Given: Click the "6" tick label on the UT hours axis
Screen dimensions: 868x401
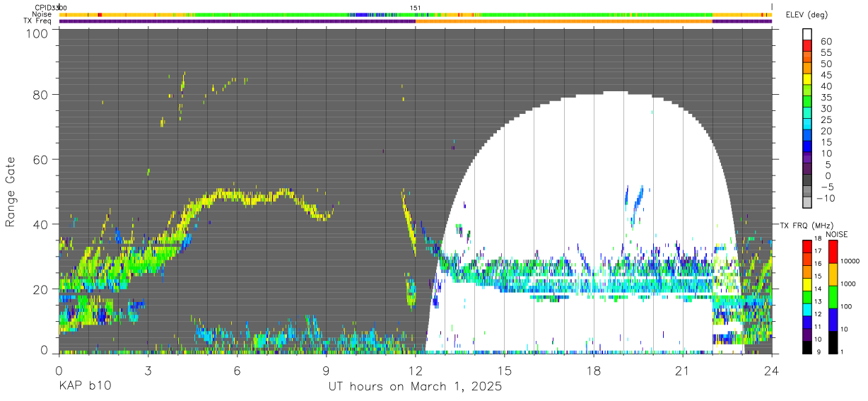Looking at the screenshot, I should tap(237, 371).
